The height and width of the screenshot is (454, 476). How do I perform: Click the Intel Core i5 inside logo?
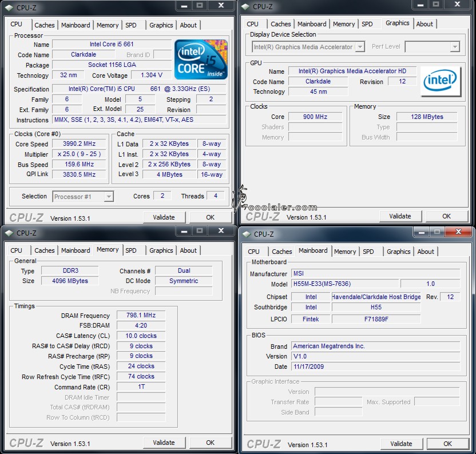coord(201,59)
